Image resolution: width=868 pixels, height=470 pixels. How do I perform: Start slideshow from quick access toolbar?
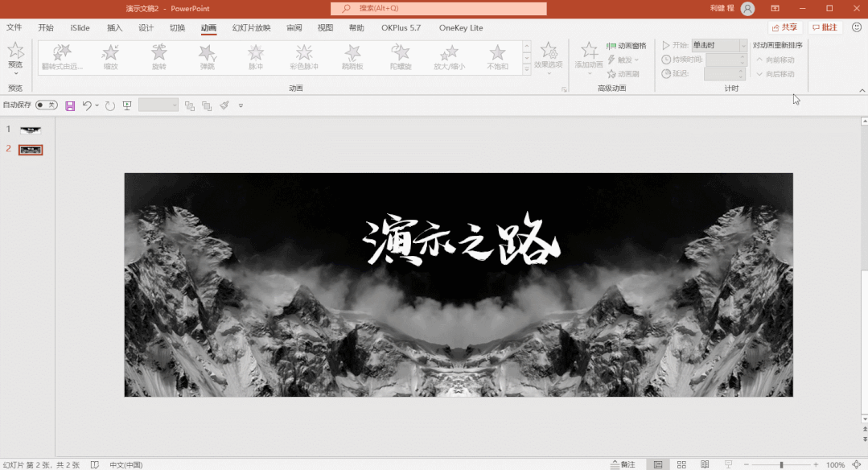coord(127,105)
